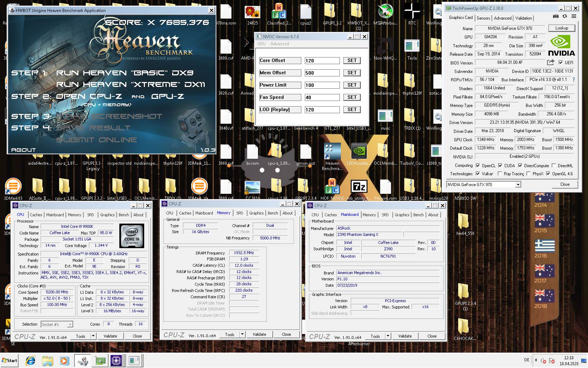
Task: Click GPU-Z graphics card taskbar icon
Action: point(100,360)
